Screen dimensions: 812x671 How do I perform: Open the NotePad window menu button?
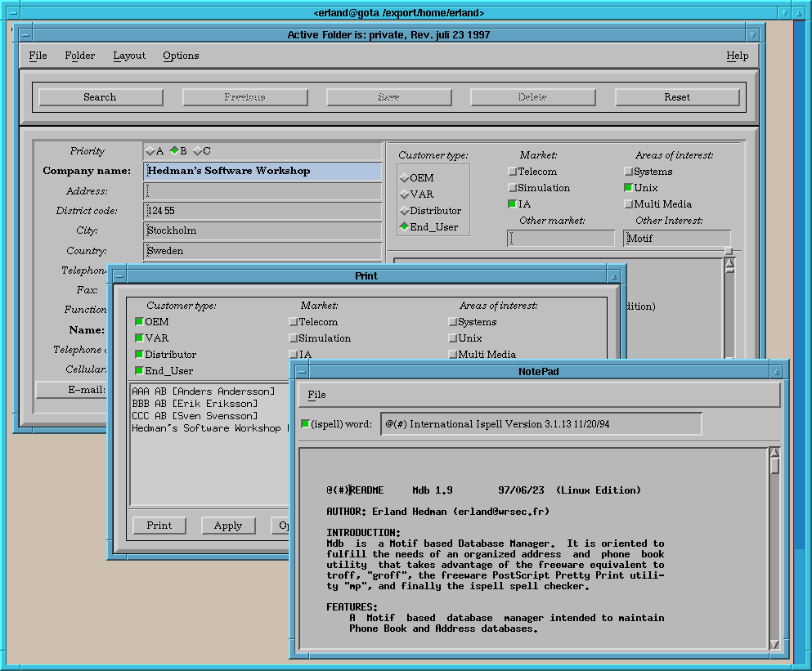(x=301, y=372)
